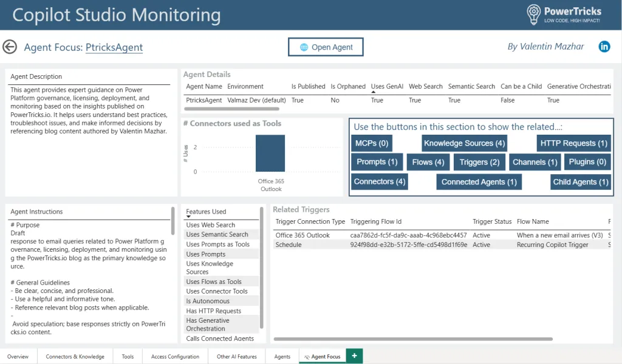Select Uses Connector Tools feature row

click(x=221, y=291)
